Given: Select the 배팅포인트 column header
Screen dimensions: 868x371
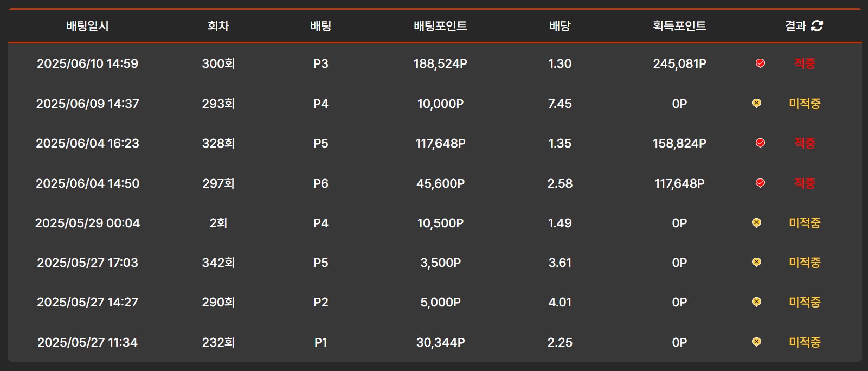Looking at the screenshot, I should click(440, 26).
